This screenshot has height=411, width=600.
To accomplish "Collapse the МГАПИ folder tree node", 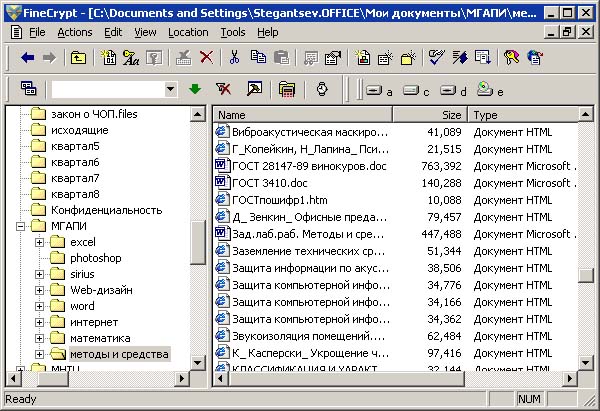I will click(20, 226).
